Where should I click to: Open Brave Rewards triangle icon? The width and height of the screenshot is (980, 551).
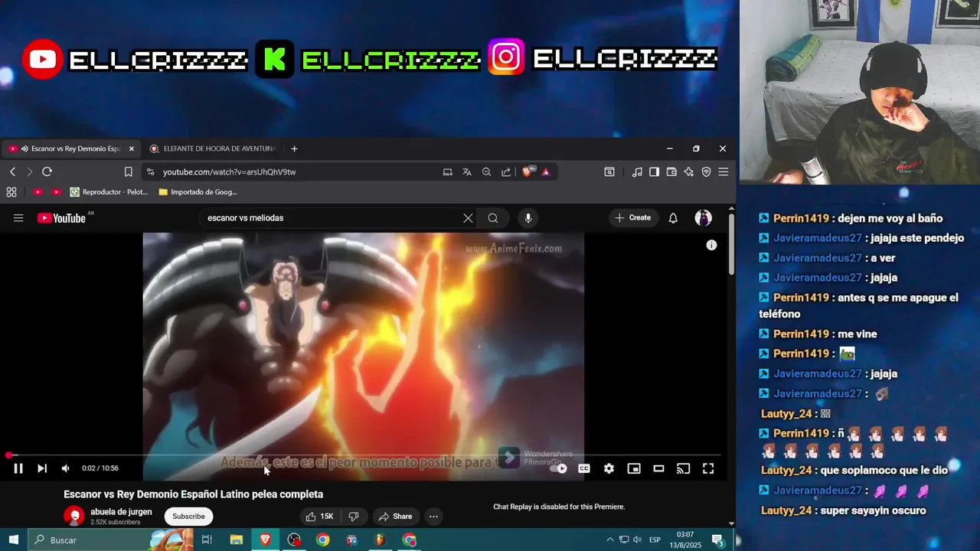(546, 172)
